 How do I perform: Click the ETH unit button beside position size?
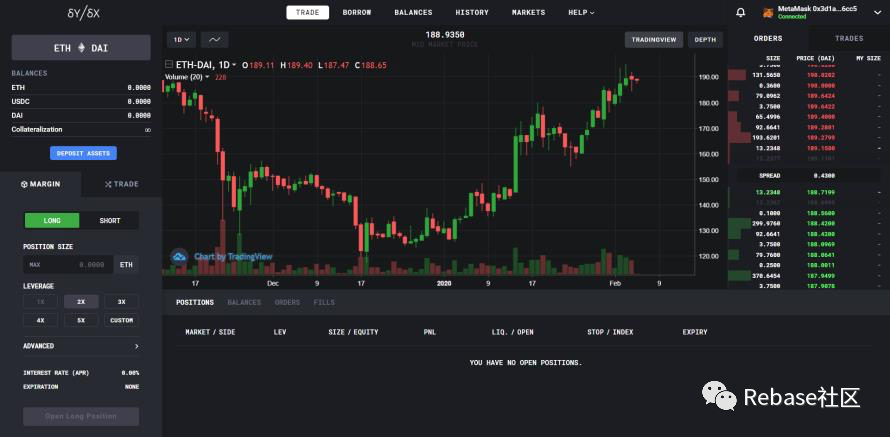[x=126, y=265]
